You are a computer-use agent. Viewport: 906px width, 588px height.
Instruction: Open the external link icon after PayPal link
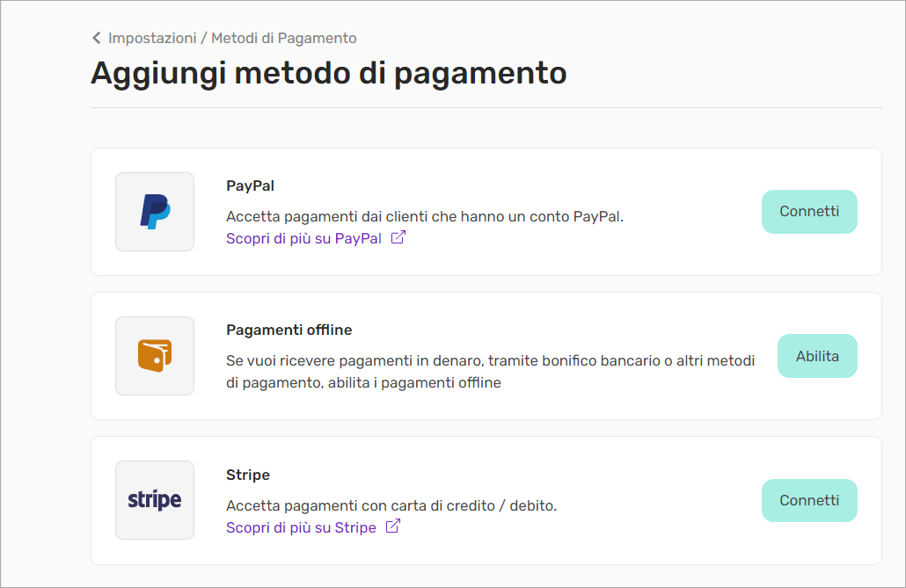(x=398, y=237)
